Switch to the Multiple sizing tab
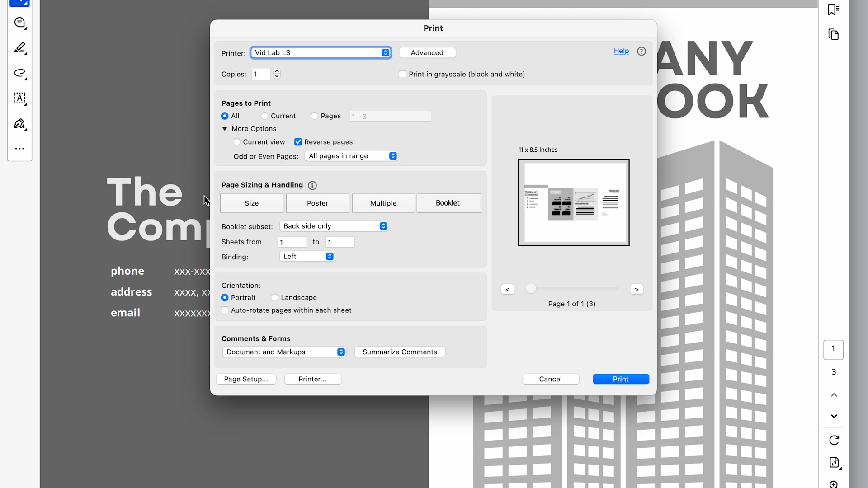 [383, 203]
